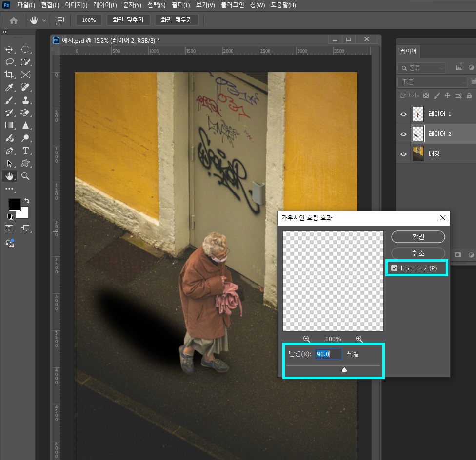Image resolution: width=476 pixels, height=460 pixels.
Task: Select the Elliptical Marquee tool
Action: [x=25, y=49]
